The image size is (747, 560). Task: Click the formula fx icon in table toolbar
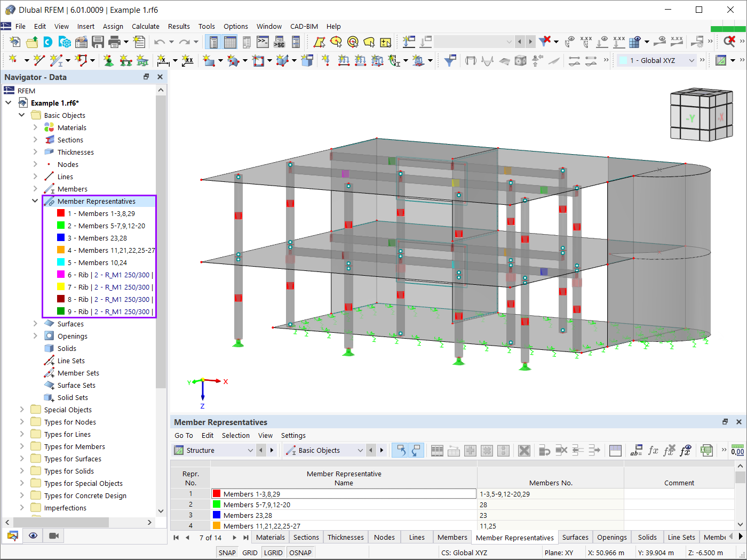click(x=653, y=450)
